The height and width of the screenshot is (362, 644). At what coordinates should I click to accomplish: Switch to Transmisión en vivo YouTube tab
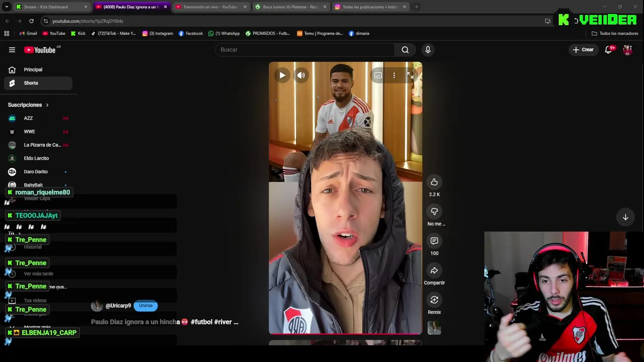tap(210, 7)
